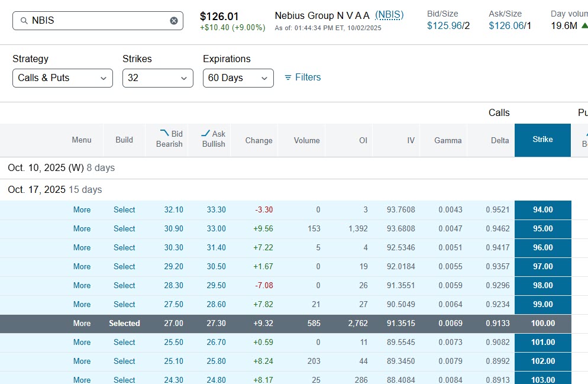The image size is (588, 384).
Task: Open the NBIS ticker symbol link
Action: 389,15
